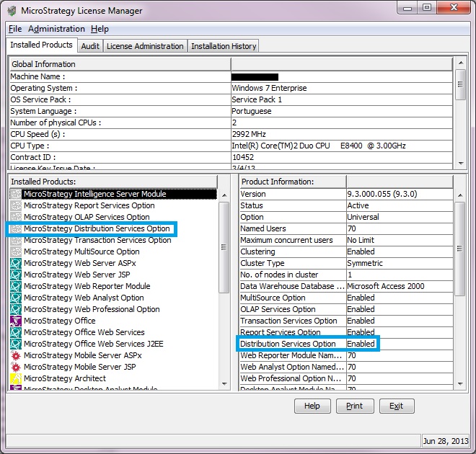Image resolution: width=476 pixels, height=454 pixels.
Task: Select MicroStrategy Web Server ASPx
Action: [x=80, y=263]
